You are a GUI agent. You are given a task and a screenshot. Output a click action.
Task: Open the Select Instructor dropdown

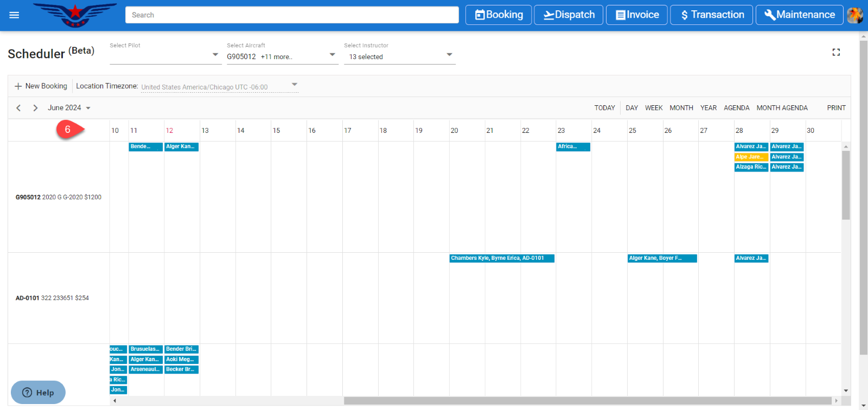point(449,55)
